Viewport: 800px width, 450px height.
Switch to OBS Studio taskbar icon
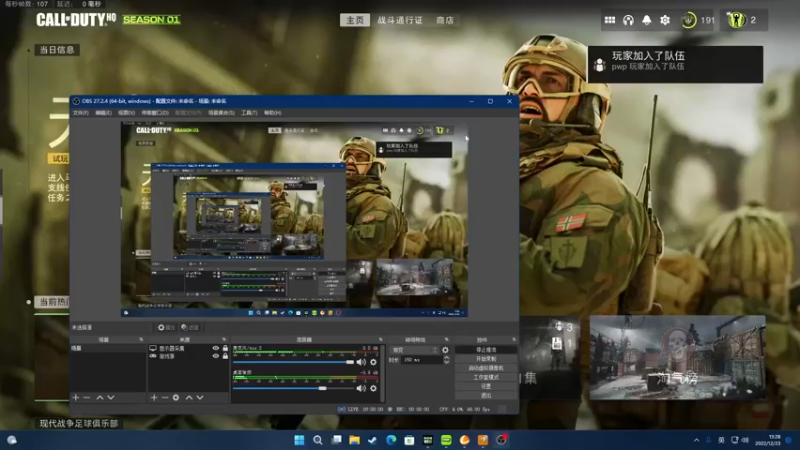pyautogui.click(x=502, y=440)
